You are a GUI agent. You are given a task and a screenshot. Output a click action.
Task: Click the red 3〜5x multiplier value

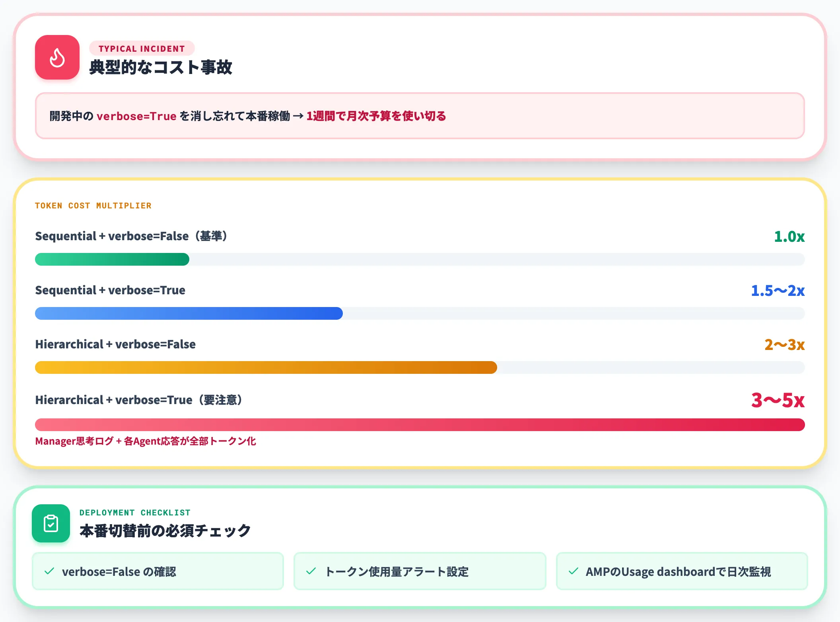click(x=778, y=400)
